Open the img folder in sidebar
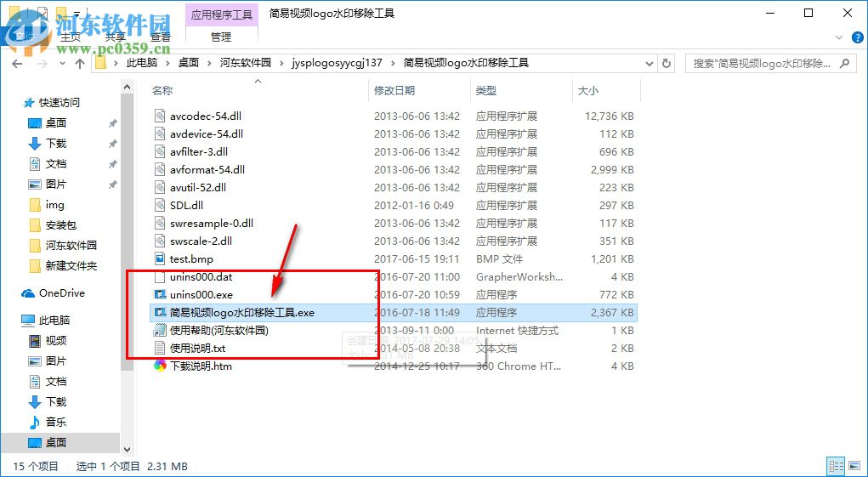The height and width of the screenshot is (477, 868). (x=47, y=205)
